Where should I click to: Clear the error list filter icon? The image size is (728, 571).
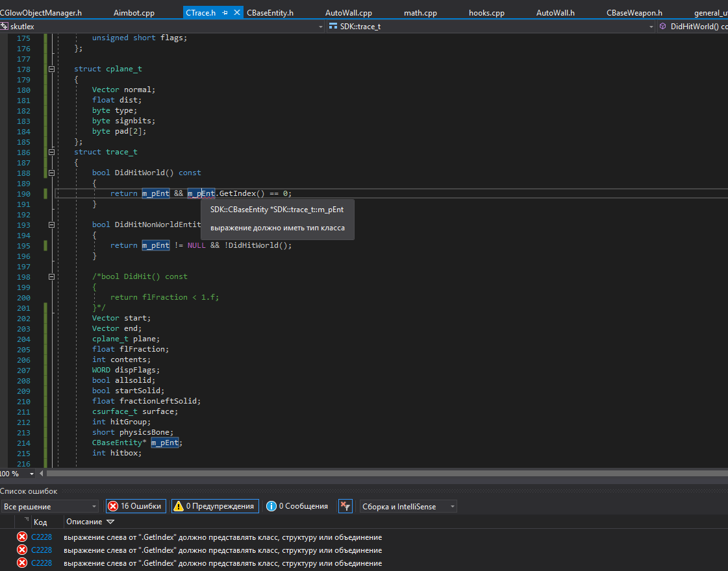coord(345,506)
